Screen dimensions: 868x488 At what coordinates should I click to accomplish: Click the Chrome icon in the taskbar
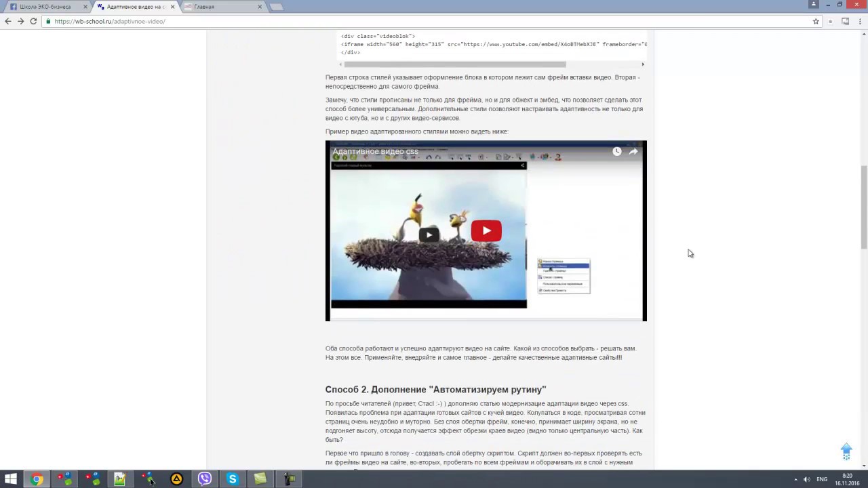coord(37,479)
